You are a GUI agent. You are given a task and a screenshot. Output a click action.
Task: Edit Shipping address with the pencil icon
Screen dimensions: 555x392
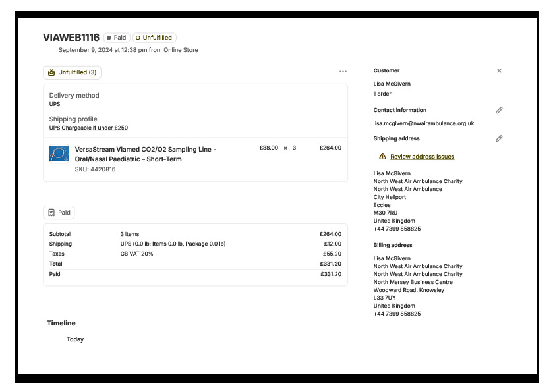tap(499, 138)
